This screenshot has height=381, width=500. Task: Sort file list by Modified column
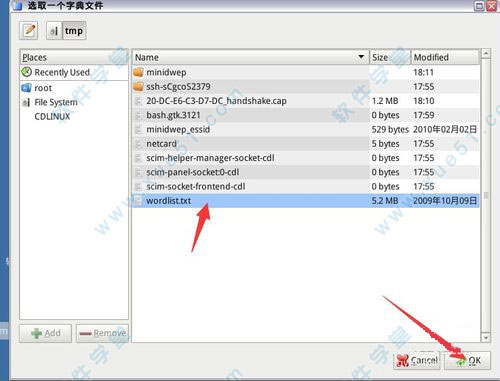(x=445, y=57)
